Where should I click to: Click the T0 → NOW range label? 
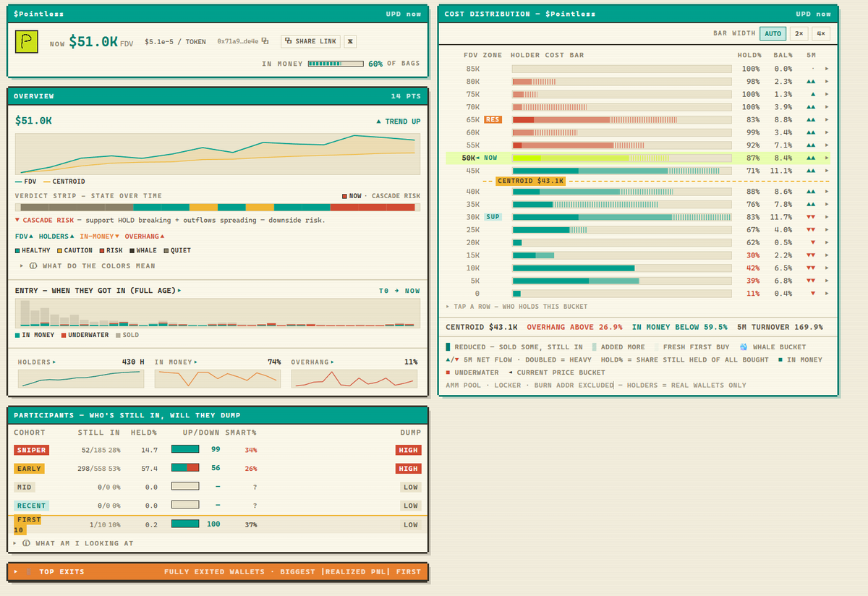pyautogui.click(x=399, y=291)
